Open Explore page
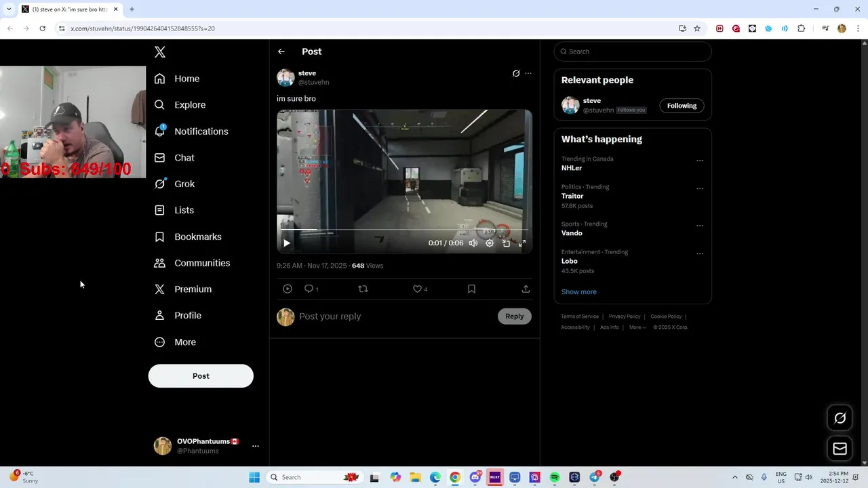This screenshot has height=488, width=868. pos(180,105)
